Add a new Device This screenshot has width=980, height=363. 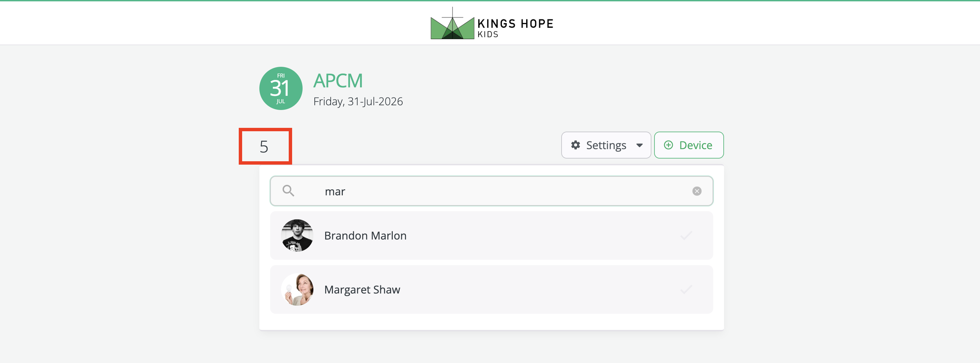689,145
